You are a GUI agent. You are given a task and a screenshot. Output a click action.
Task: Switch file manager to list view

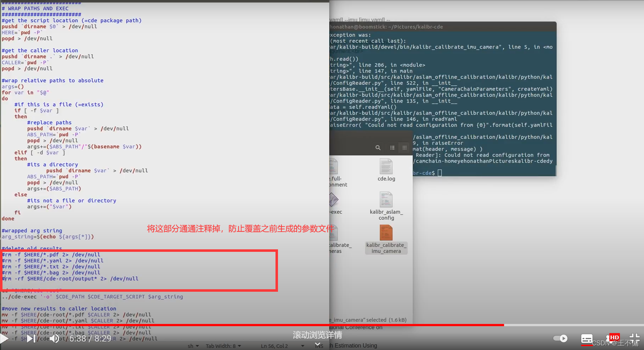[x=392, y=148]
